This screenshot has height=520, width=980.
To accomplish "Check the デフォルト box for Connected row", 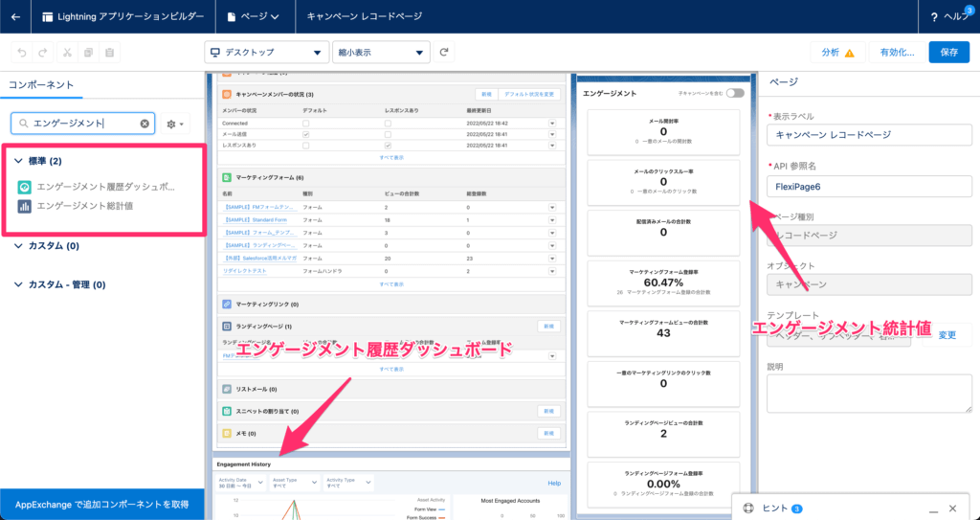I will pyautogui.click(x=305, y=124).
